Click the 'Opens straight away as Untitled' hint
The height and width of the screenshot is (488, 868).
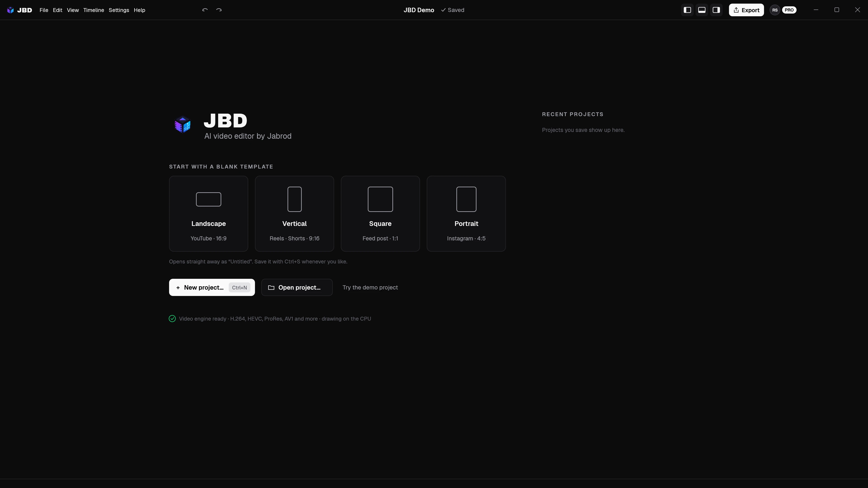258,262
